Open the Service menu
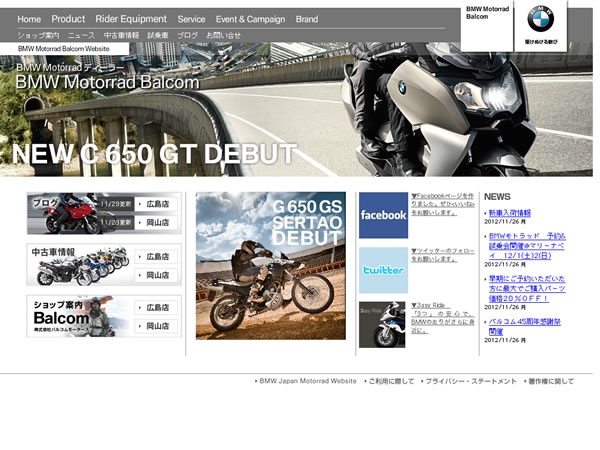Image resolution: width=600 pixels, height=450 pixels. pyautogui.click(x=191, y=19)
